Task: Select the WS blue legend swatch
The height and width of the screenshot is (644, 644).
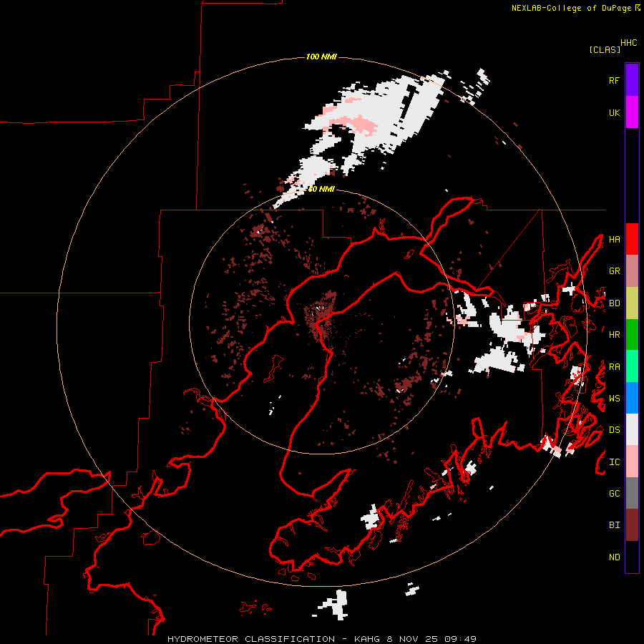Action: pyautogui.click(x=632, y=398)
